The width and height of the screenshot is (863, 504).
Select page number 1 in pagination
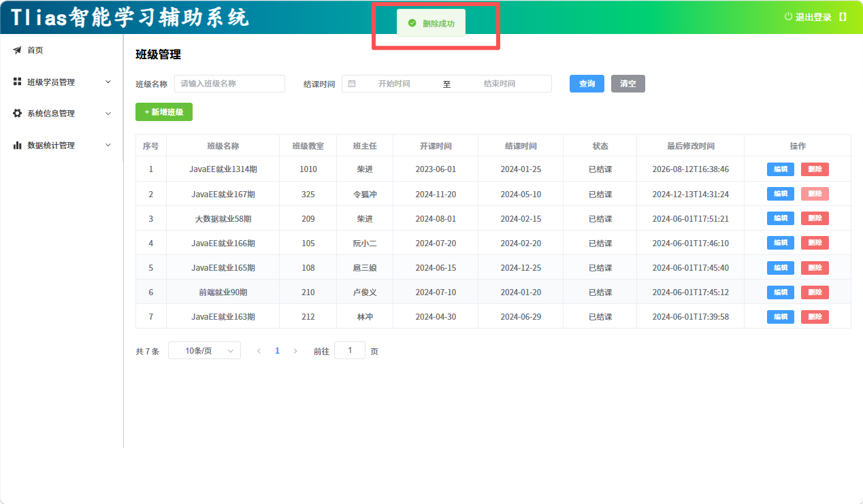(277, 351)
